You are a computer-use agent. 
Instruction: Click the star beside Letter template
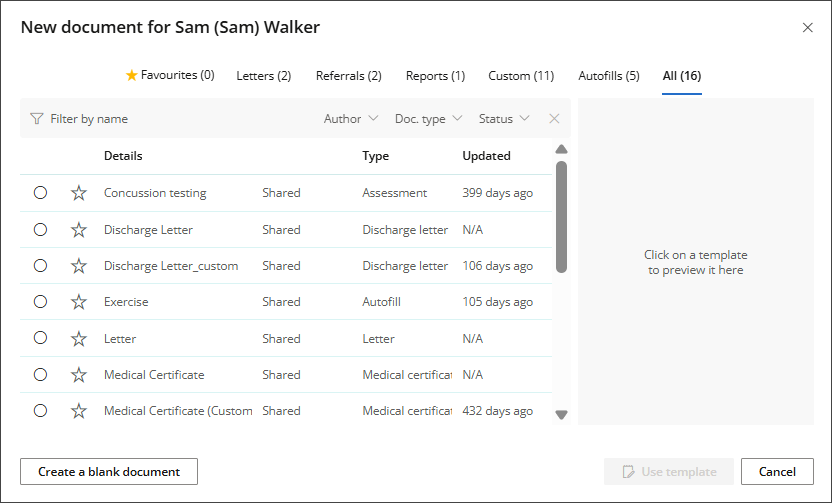(79, 339)
